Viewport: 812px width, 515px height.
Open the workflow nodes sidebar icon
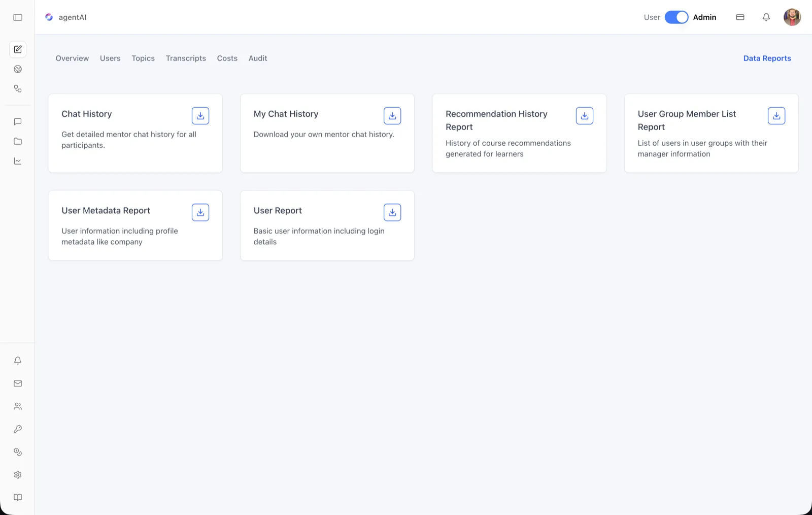tap(18, 89)
